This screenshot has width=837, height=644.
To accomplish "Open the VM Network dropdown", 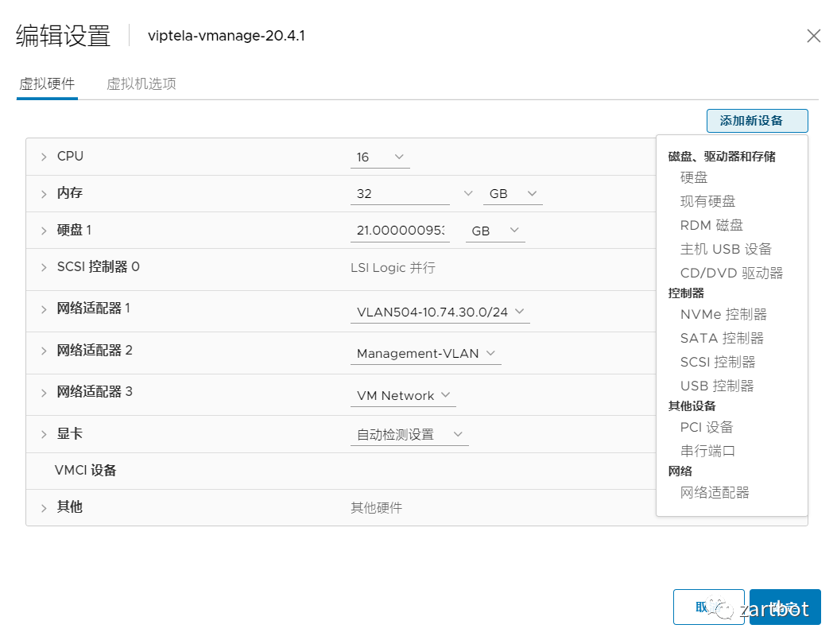I will point(403,396).
